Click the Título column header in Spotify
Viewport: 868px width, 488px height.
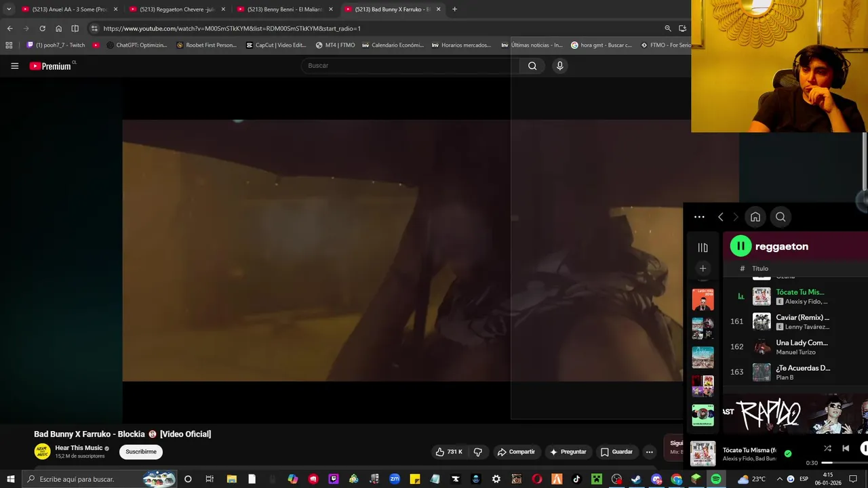[x=760, y=268]
